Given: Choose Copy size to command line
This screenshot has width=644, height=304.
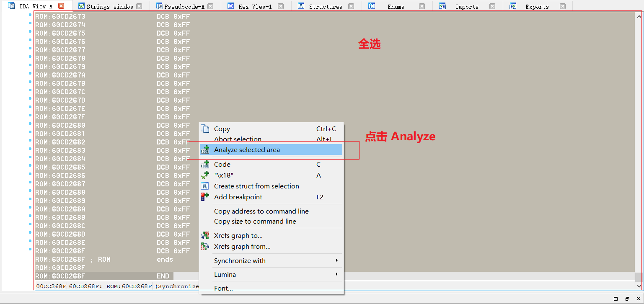Looking at the screenshot, I should 255,222.
